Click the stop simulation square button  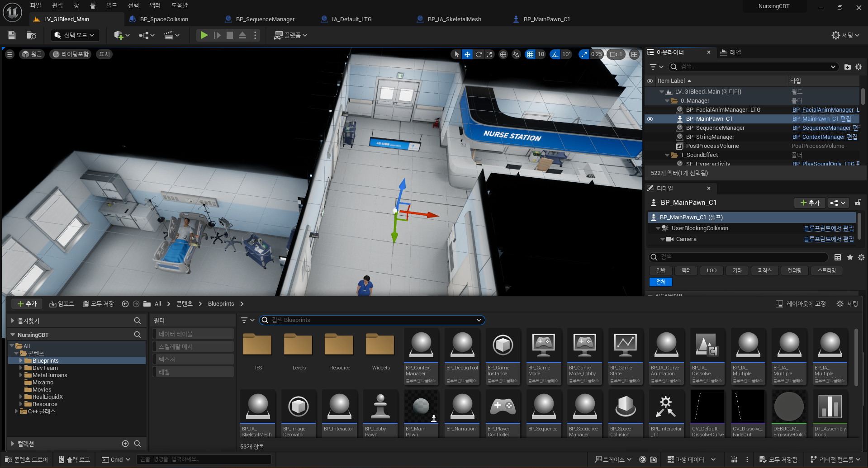(230, 35)
